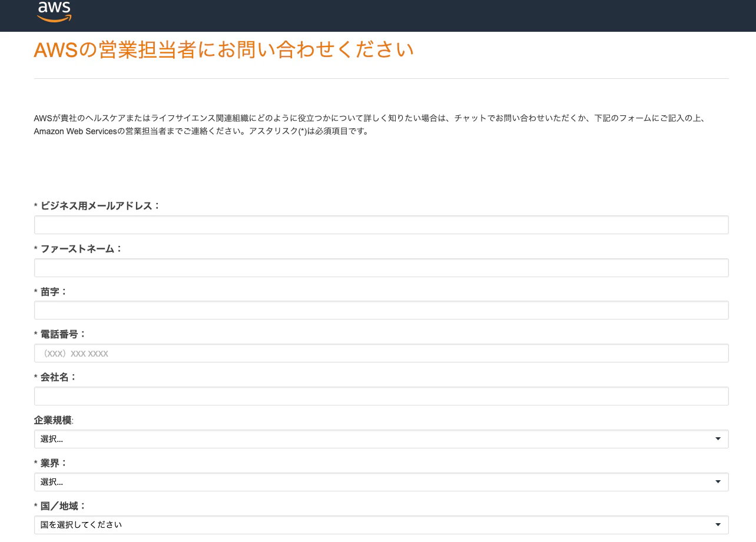Focus the ビジネス用メールアドレス input field

click(x=382, y=225)
